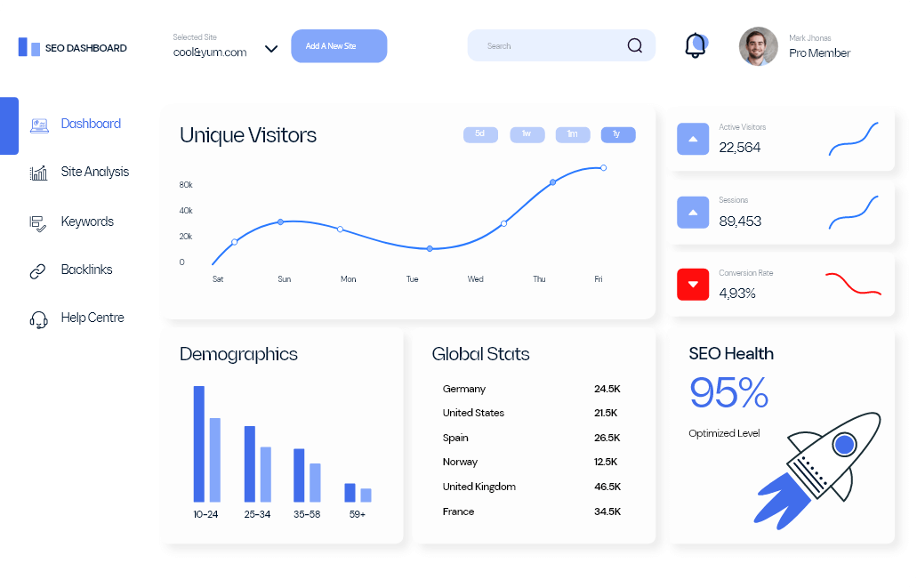Click the Sessions sparkline chart
Image resolution: width=917 pixels, height=588 pixels.
pos(853,213)
